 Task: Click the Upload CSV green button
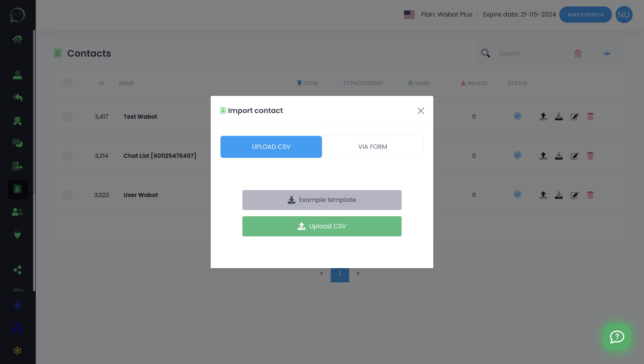(322, 226)
